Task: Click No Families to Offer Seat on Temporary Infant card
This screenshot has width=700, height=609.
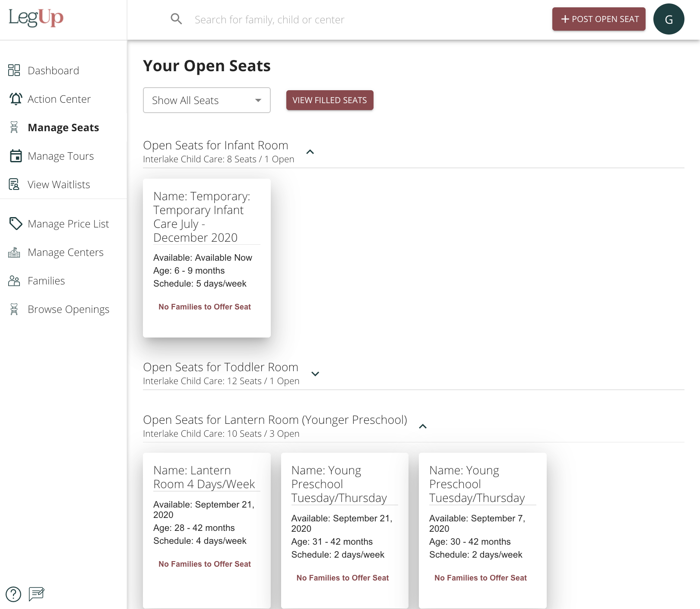Action: coord(205,307)
